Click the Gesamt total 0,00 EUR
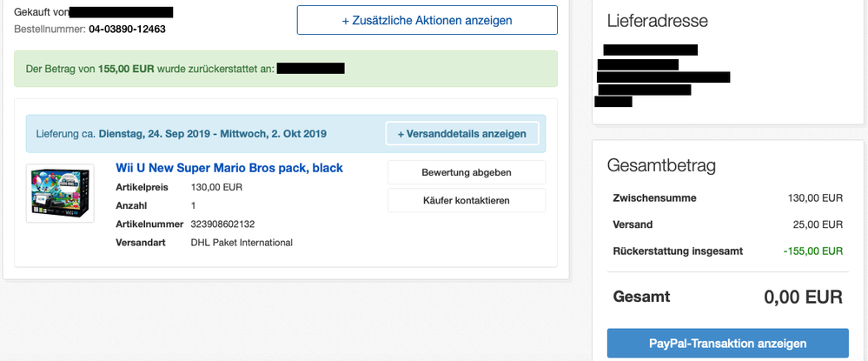The width and height of the screenshot is (868, 361). 803,297
